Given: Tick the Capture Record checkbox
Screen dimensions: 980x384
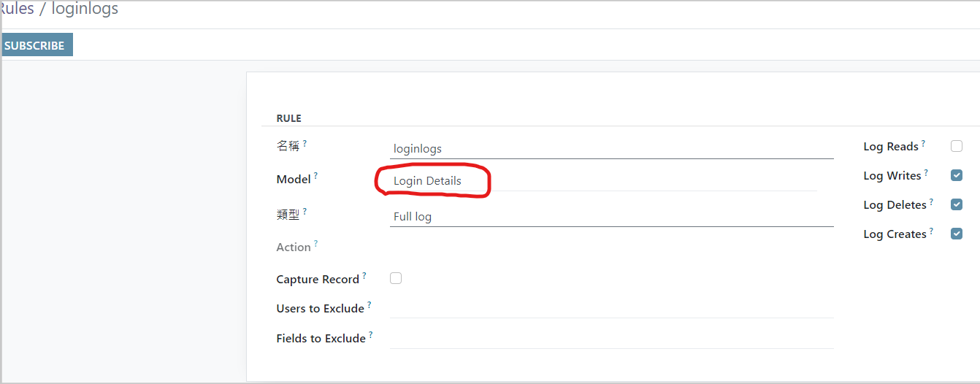Looking at the screenshot, I should click(x=396, y=279).
